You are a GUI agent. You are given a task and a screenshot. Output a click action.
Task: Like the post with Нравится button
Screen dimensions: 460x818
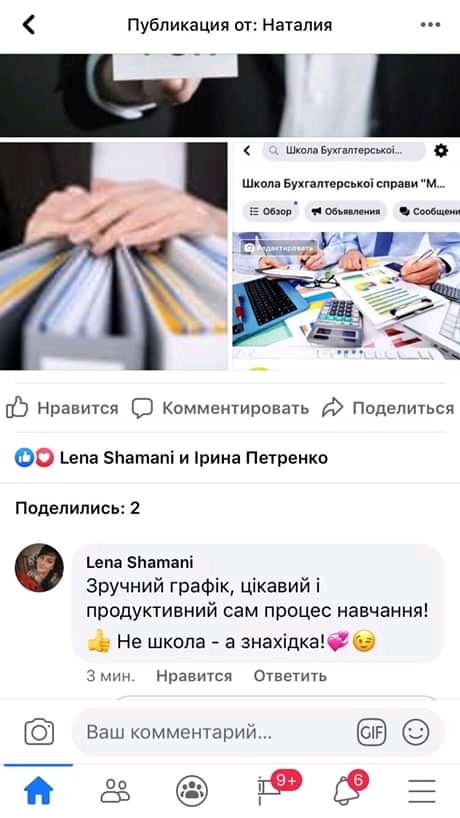click(62, 408)
